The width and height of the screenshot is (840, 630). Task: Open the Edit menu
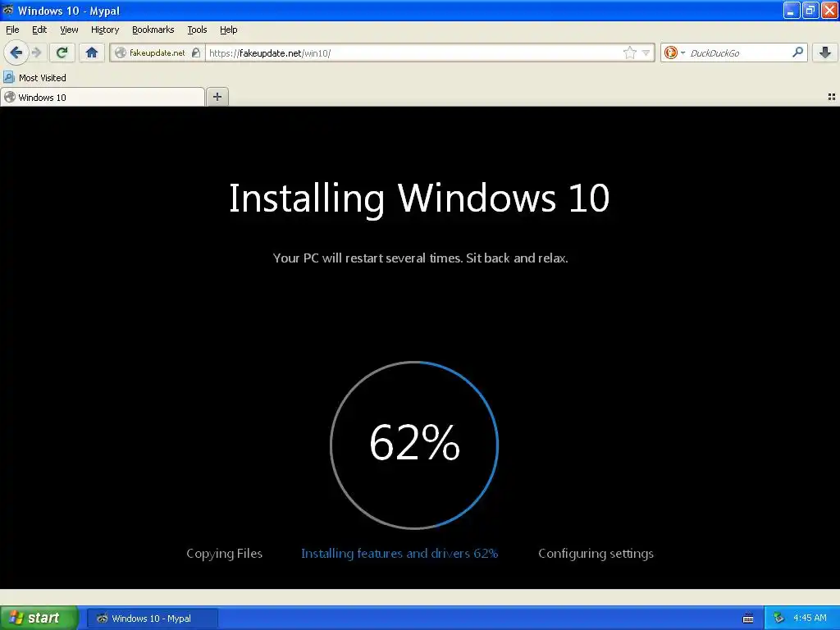[x=39, y=30]
